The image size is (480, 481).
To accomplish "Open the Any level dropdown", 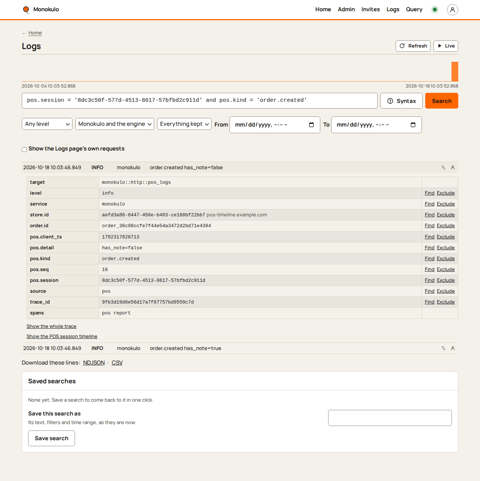I will (47, 124).
